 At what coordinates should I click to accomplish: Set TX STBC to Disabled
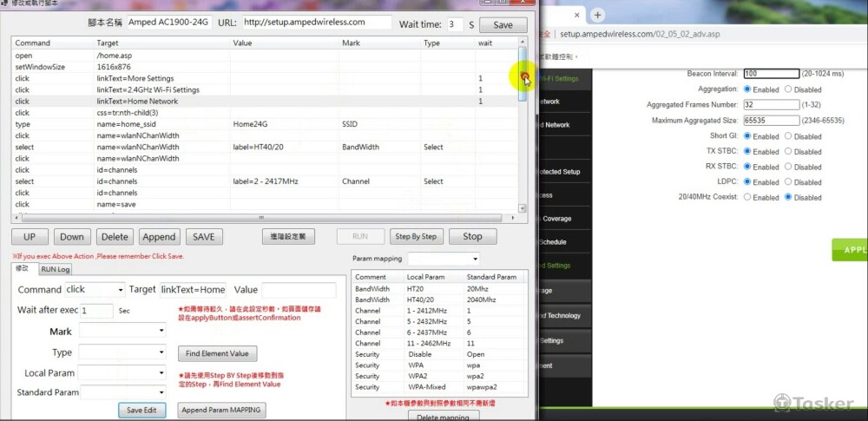coord(788,151)
